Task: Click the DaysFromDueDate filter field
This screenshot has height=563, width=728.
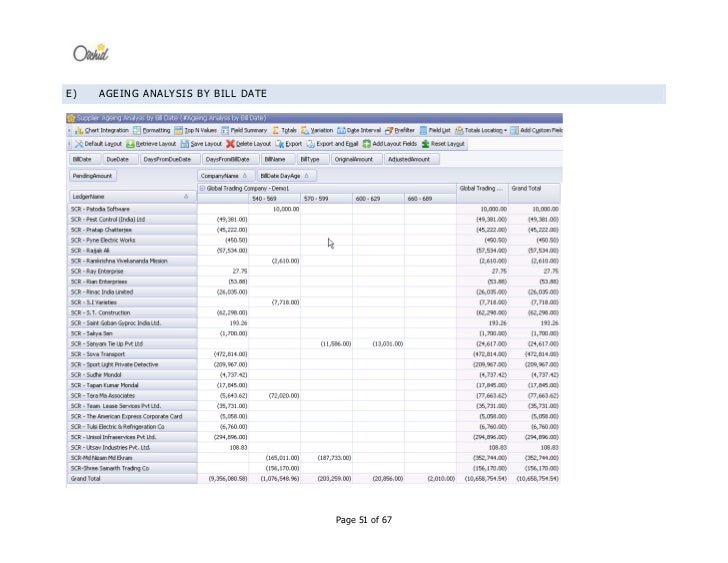Action: [x=169, y=159]
